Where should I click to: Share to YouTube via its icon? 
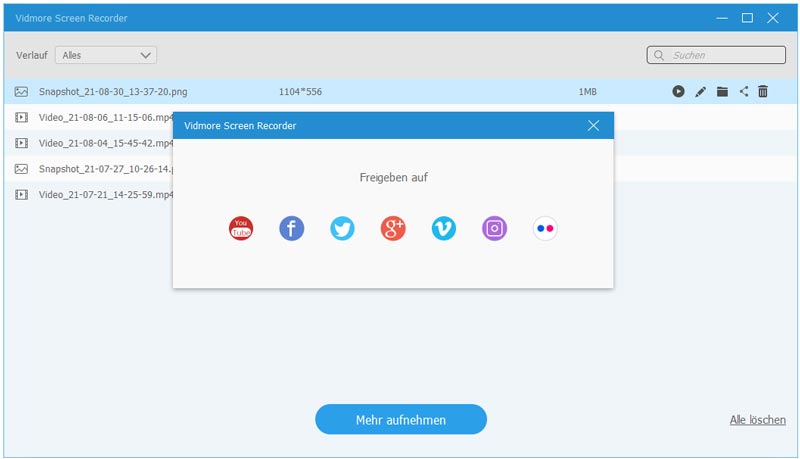241,229
